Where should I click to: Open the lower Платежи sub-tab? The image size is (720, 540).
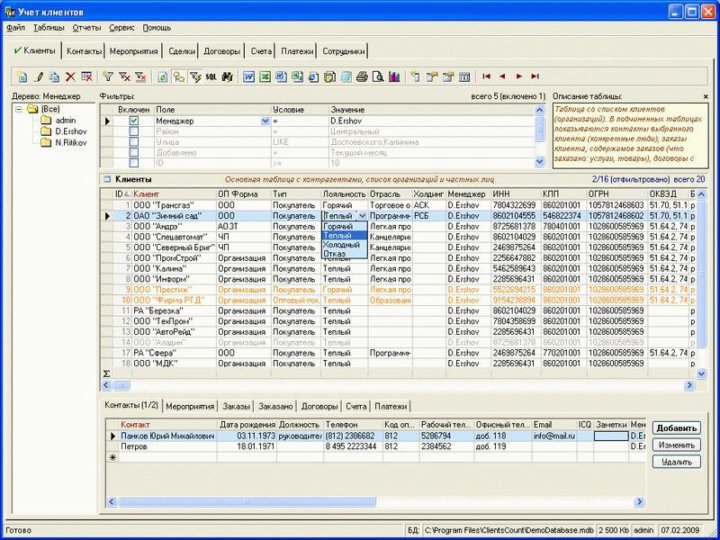pyautogui.click(x=390, y=406)
